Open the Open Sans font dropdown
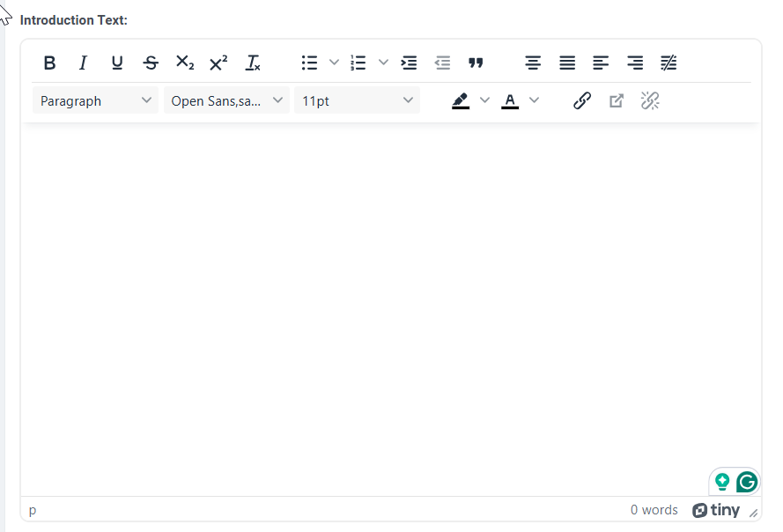783x532 pixels. click(x=226, y=100)
